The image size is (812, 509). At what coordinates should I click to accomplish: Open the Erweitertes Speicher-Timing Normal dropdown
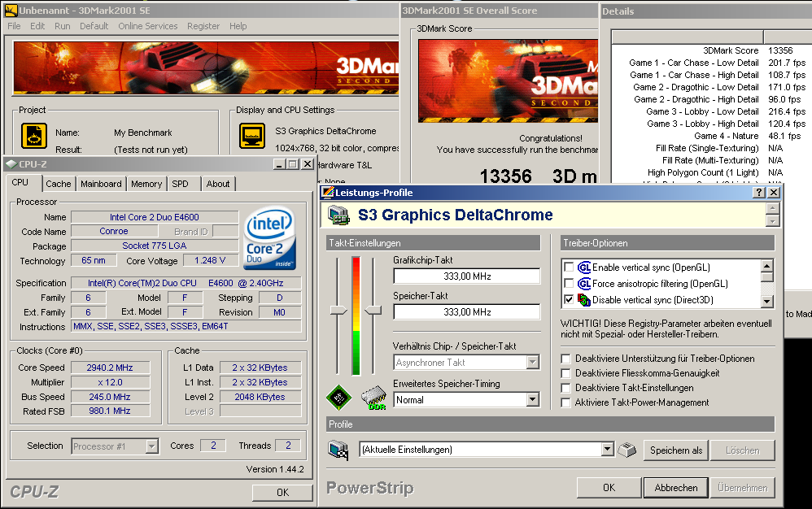tap(533, 399)
